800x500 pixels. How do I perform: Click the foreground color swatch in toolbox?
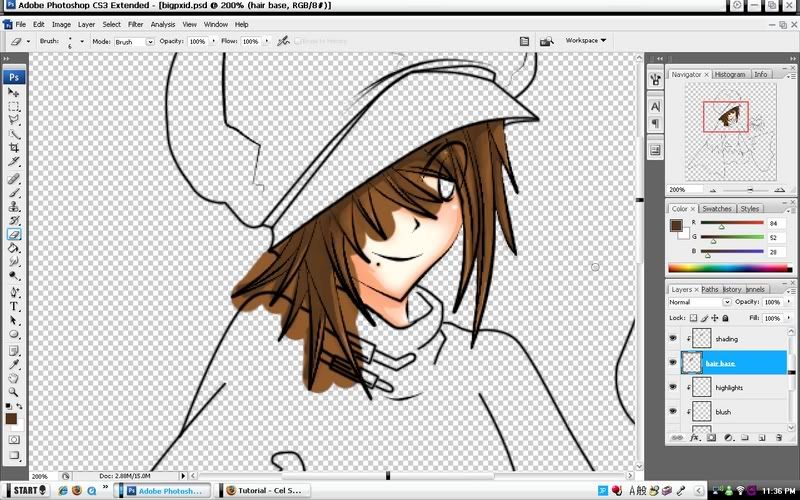11,419
